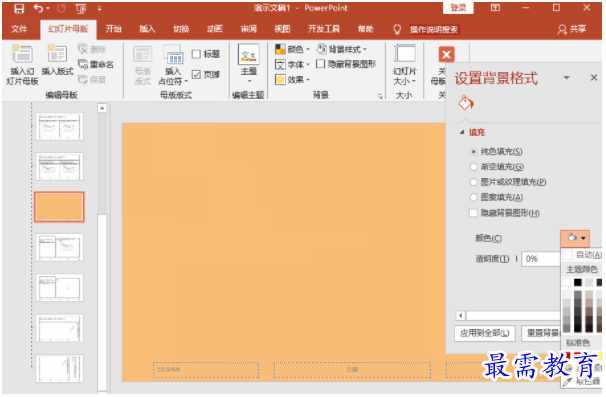This screenshot has width=606, height=397.
Task: Select 渐变填充 (Gradient fill) radio button
Action: coord(473,167)
